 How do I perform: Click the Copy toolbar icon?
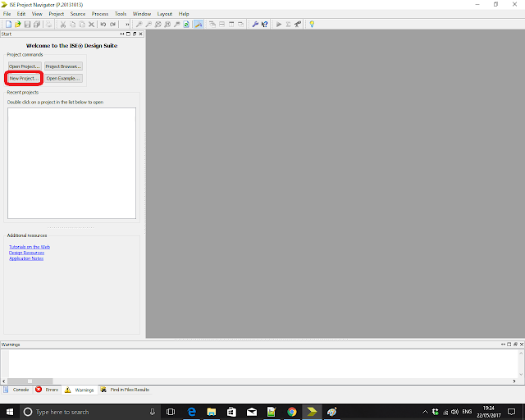[x=72, y=24]
